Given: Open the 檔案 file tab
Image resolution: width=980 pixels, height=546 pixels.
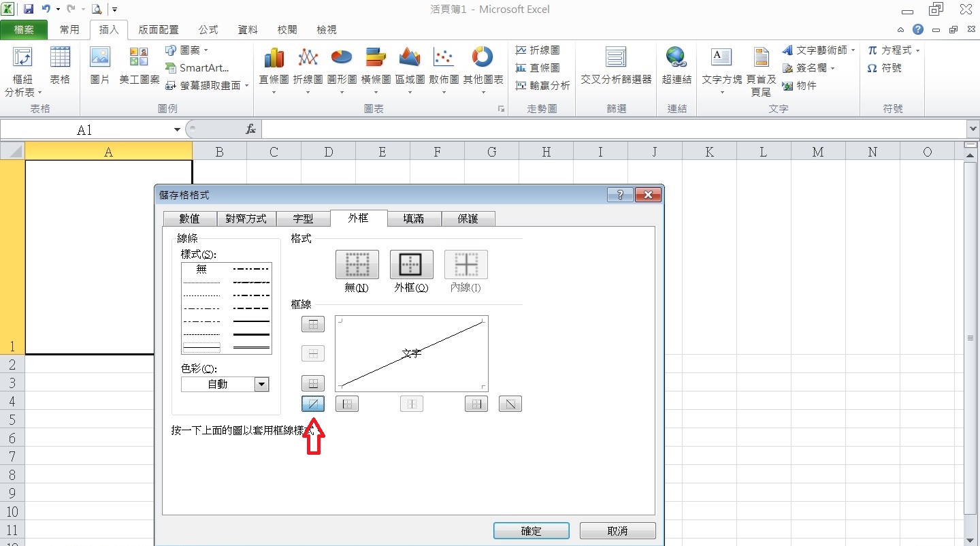Looking at the screenshot, I should pos(24,30).
